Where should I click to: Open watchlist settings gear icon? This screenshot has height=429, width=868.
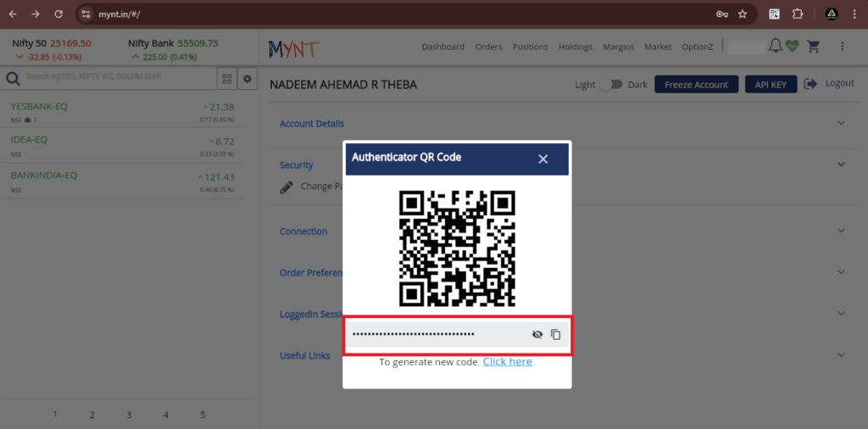[x=248, y=79]
